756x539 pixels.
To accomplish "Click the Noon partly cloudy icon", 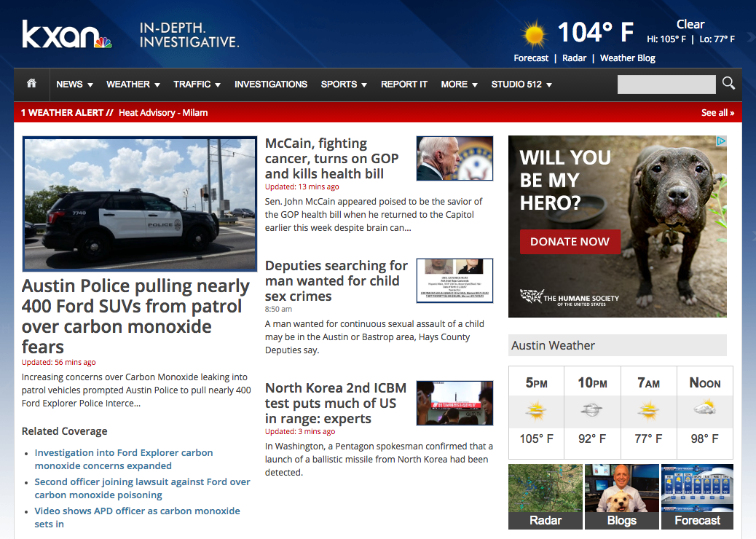I will coord(704,408).
